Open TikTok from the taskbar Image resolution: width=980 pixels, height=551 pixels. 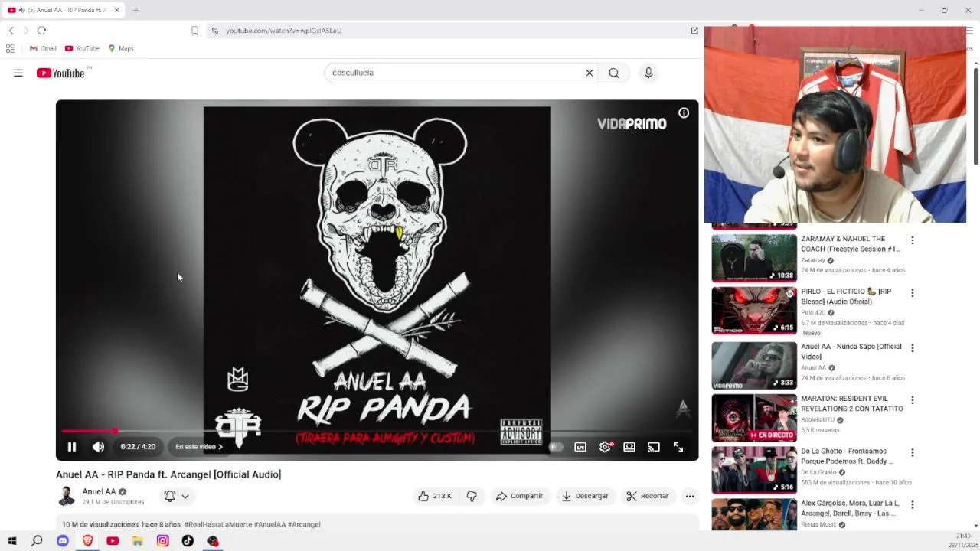[x=188, y=541]
